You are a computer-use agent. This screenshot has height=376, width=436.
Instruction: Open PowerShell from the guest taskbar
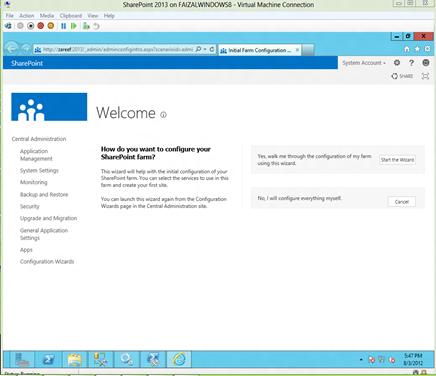point(49,359)
